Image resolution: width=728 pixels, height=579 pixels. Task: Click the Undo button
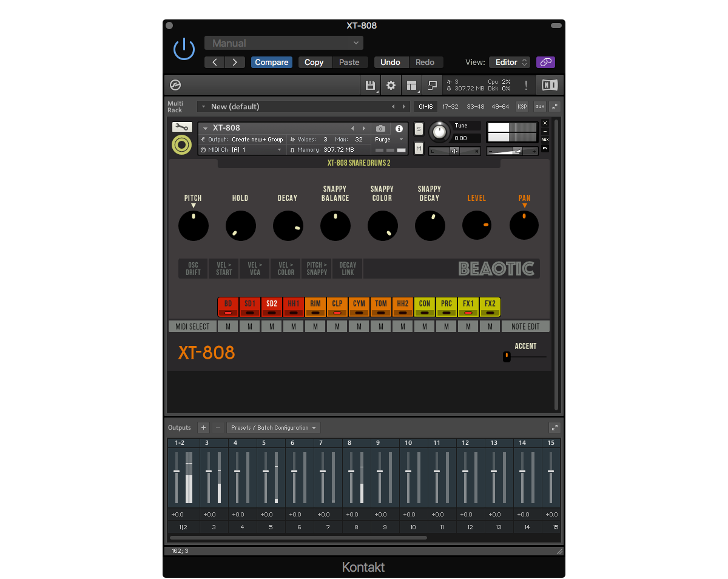[x=390, y=63]
